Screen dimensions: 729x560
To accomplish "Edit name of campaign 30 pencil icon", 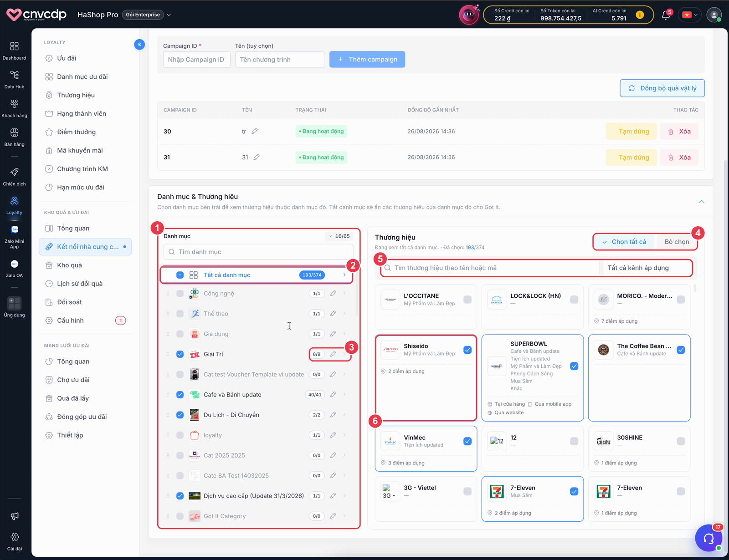I will pos(255,131).
